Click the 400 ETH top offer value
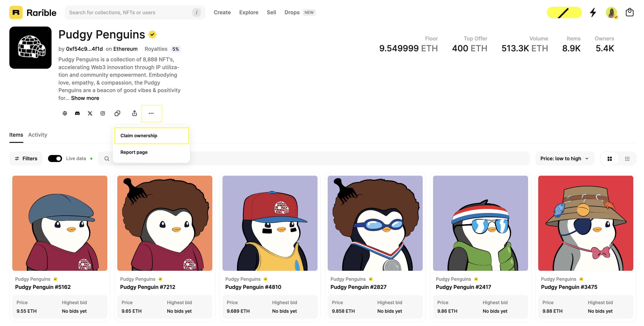Screen dimensions: 644x326 click(470, 48)
